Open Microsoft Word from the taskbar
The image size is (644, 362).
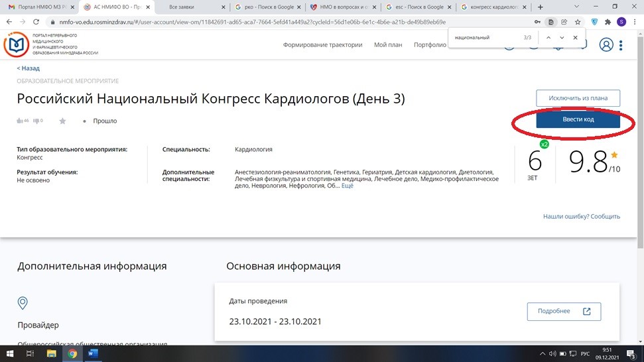pos(92,353)
